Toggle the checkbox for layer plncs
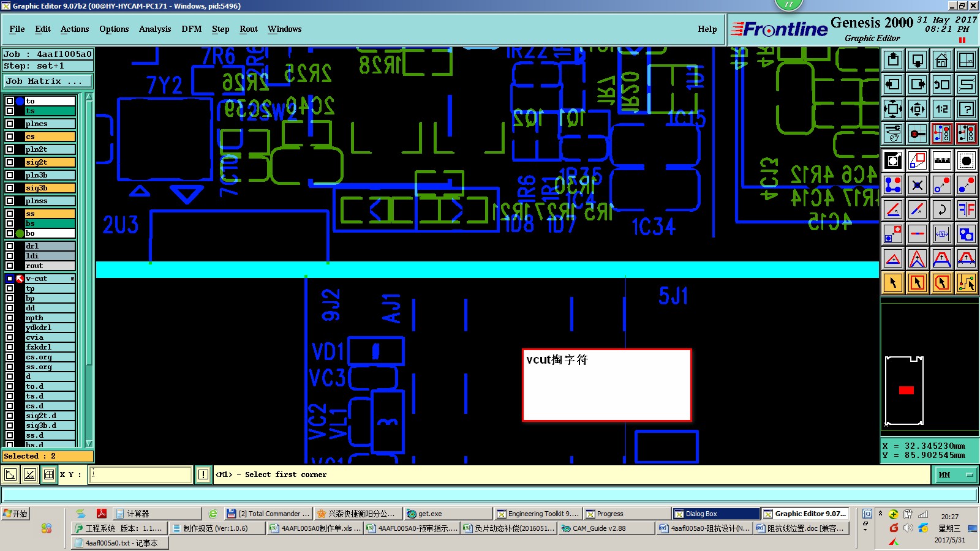Image resolution: width=980 pixels, height=551 pixels. (10, 124)
